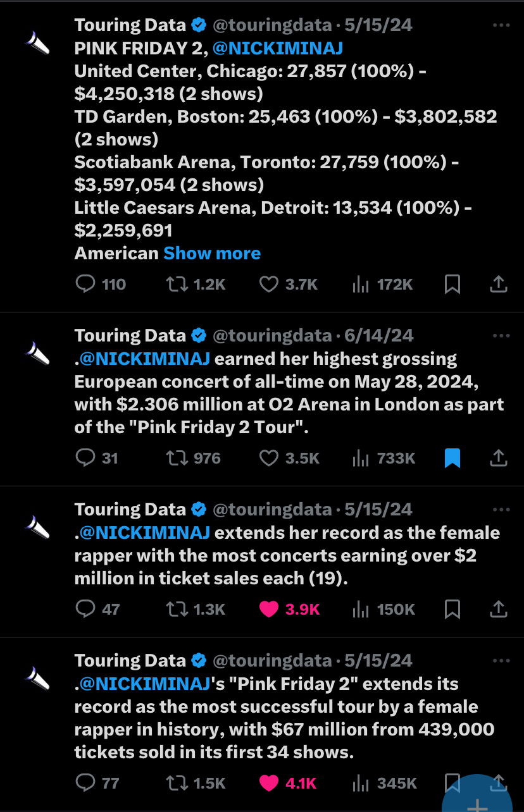
Task: Like the tweet with 3.7K likes
Action: pos(289,285)
